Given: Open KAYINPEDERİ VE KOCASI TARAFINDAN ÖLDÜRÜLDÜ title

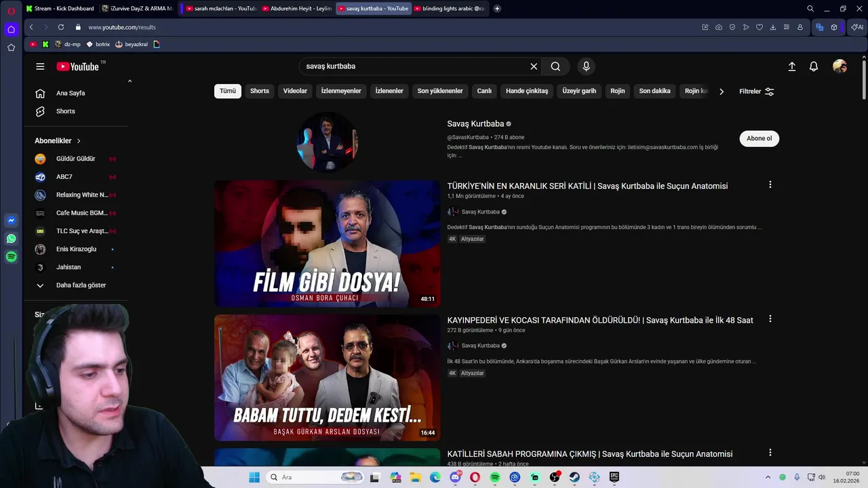Looking at the screenshot, I should click(x=600, y=321).
